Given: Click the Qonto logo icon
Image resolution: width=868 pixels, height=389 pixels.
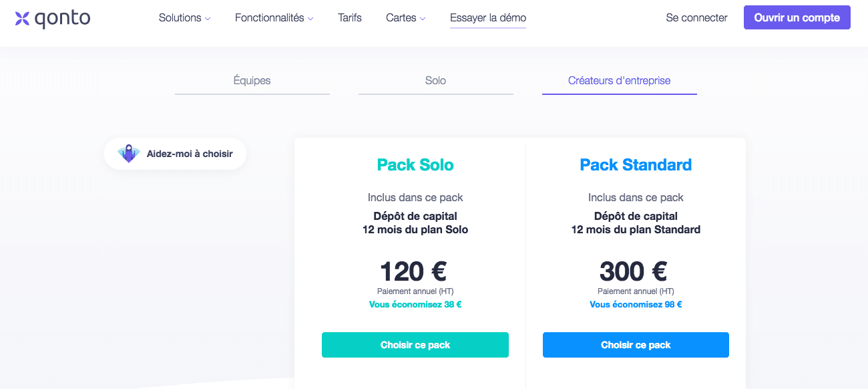Looking at the screenshot, I should click(x=22, y=18).
